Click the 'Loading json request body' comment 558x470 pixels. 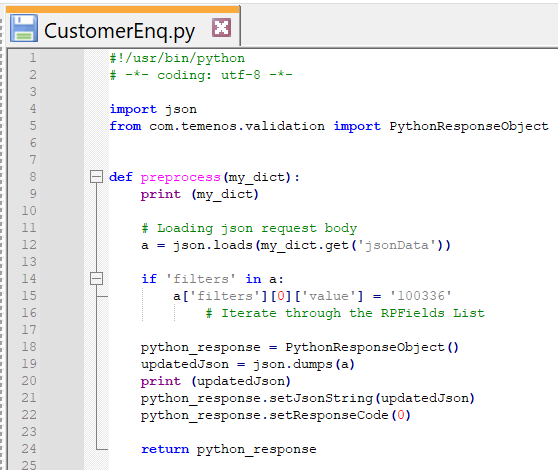[249, 228]
